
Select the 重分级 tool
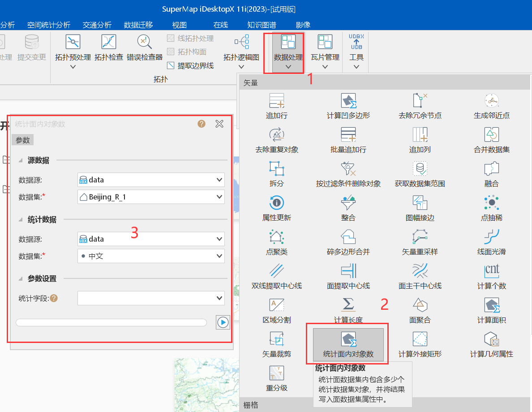point(276,378)
